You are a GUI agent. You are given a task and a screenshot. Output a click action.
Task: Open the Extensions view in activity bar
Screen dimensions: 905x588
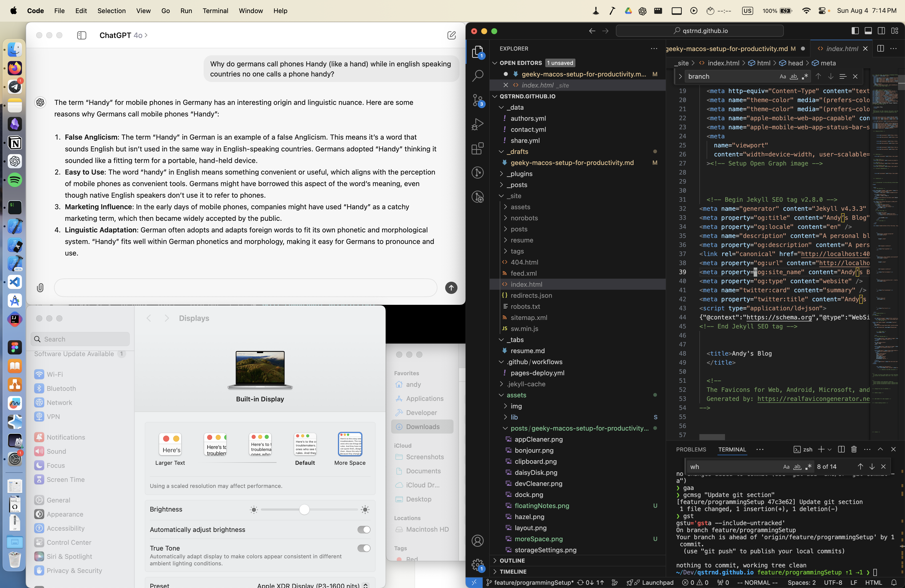pyautogui.click(x=477, y=148)
